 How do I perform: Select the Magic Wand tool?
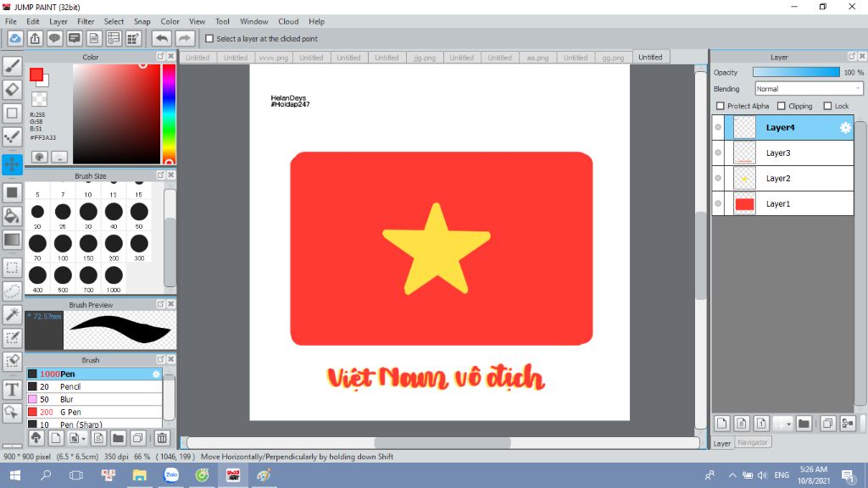12,314
